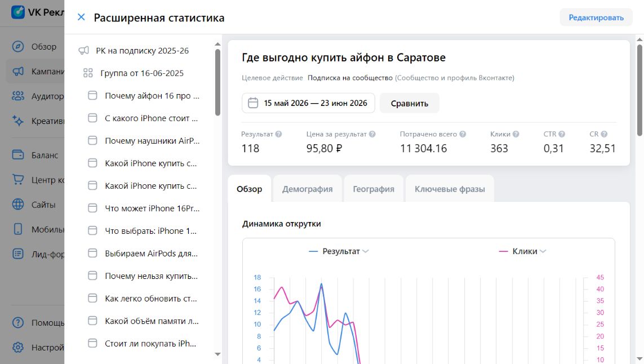
Task: Click the Лид-формы list icon in sidebar
Action: click(17, 254)
